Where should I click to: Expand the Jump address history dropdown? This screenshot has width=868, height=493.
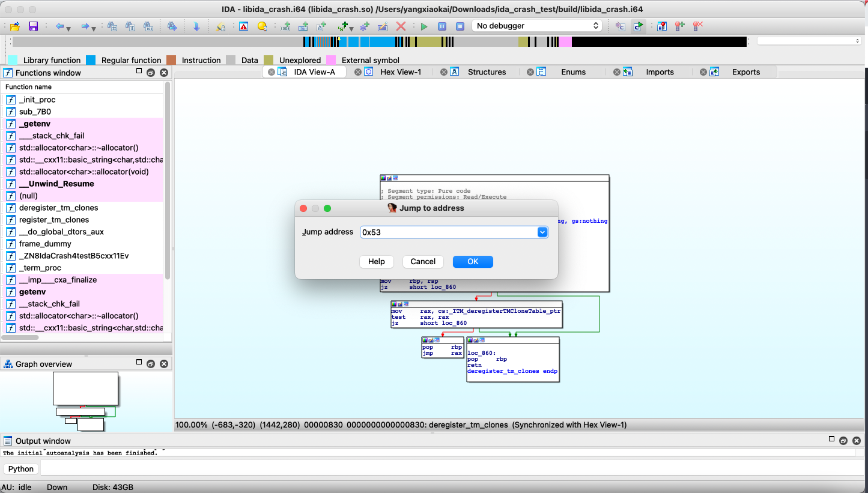[542, 232]
